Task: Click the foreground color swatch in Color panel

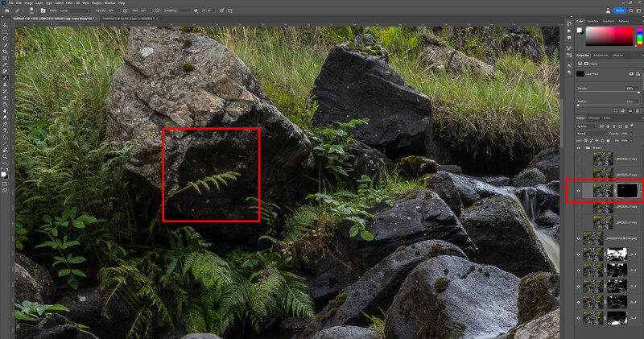Action: 579,30
